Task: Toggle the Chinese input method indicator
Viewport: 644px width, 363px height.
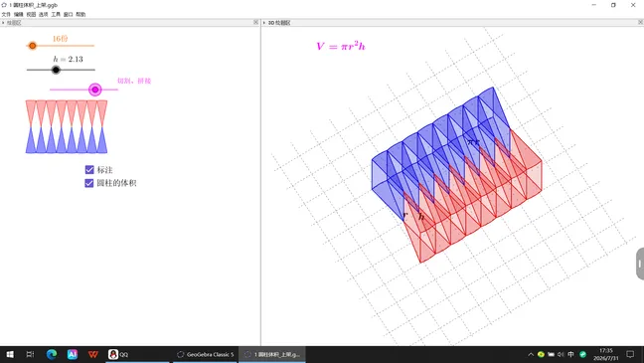Action: (570, 354)
